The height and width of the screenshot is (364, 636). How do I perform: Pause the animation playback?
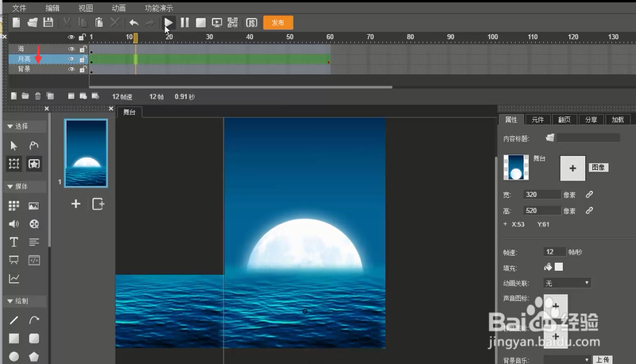pyautogui.click(x=184, y=23)
